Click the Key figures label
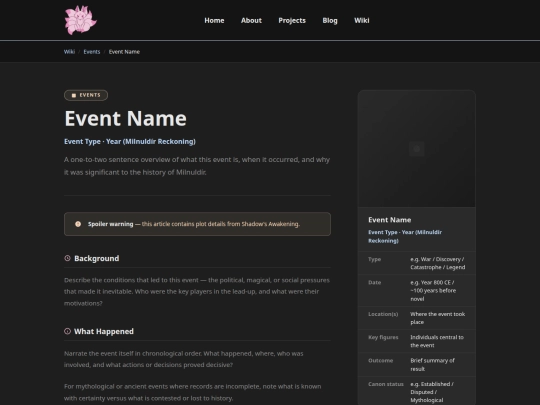This screenshot has width=540, height=405. click(x=383, y=337)
